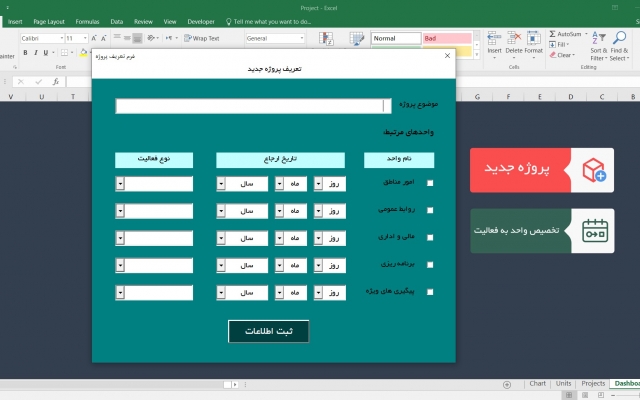Open the Borders button in ribbon
The height and width of the screenshot is (400, 640).
click(x=64, y=53)
